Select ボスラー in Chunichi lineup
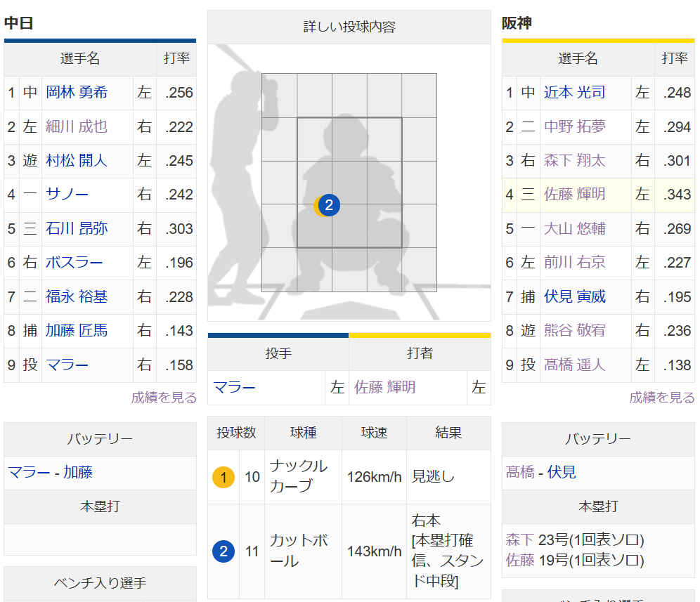Screen dimensions: 700x602 (74, 263)
